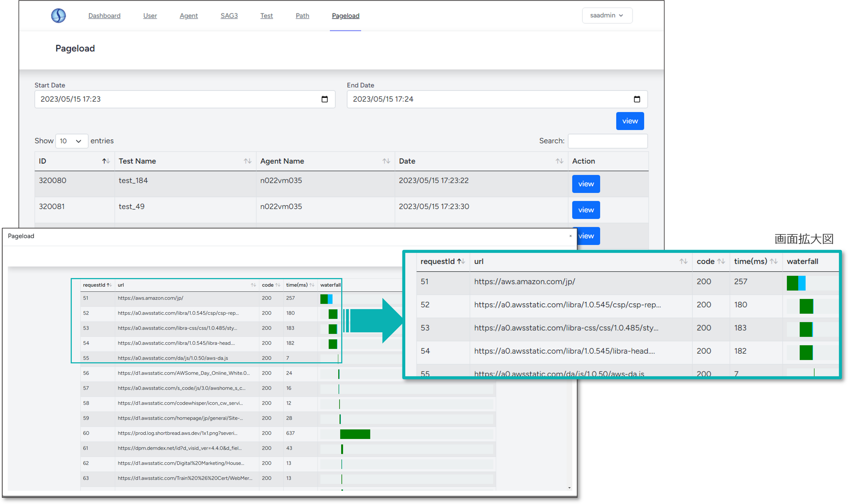Sort waterfall table by code arrows
Viewport: 848px width, 504px height.
click(278, 285)
